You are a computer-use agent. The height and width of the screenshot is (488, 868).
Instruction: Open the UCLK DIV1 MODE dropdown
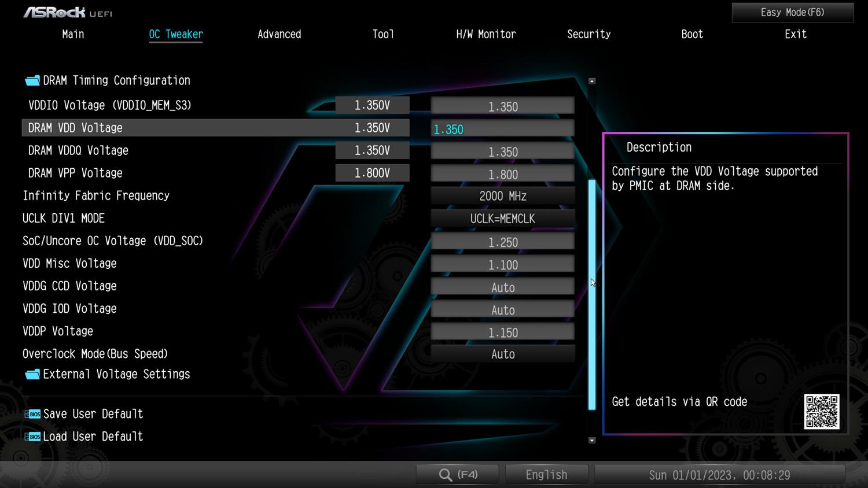coord(502,219)
